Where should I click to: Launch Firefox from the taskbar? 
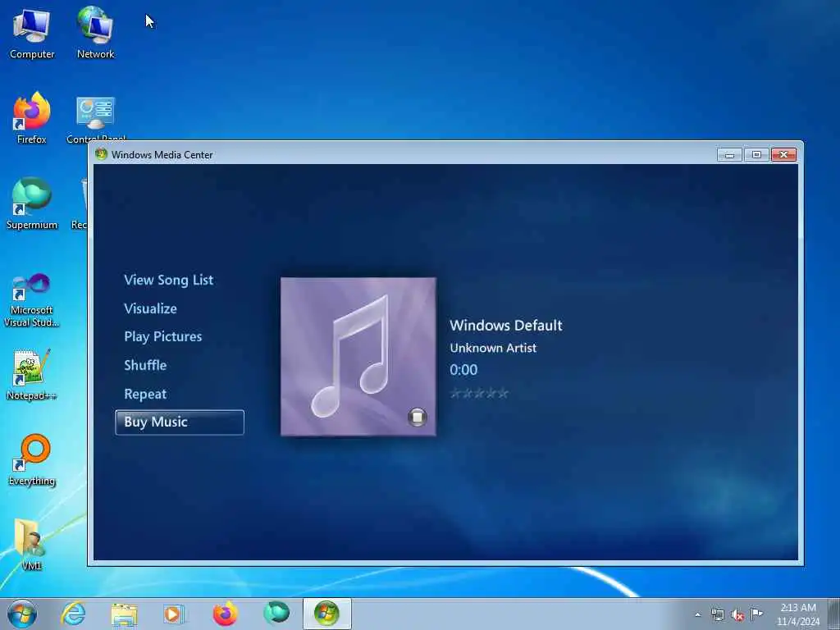pos(225,614)
